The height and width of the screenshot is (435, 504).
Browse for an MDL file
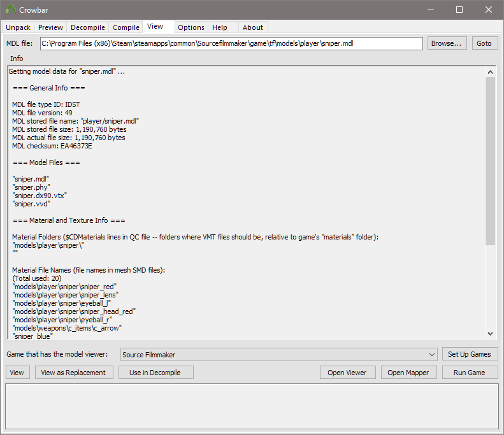447,43
